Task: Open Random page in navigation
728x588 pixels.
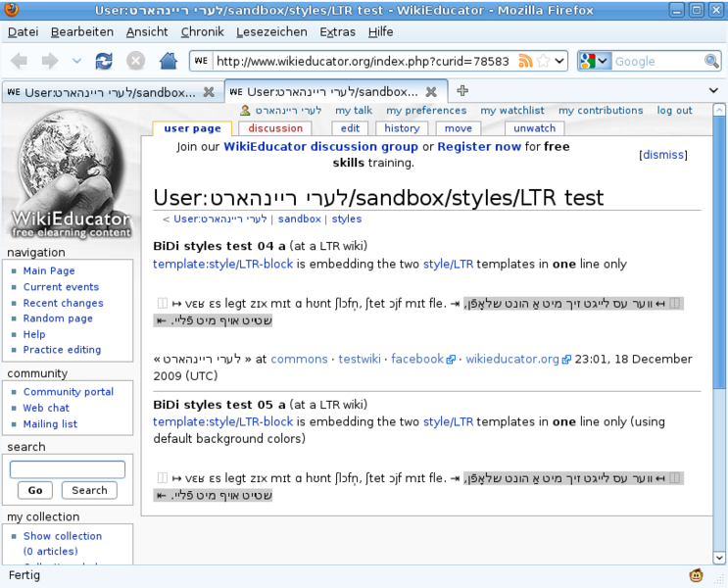Action: (x=58, y=318)
